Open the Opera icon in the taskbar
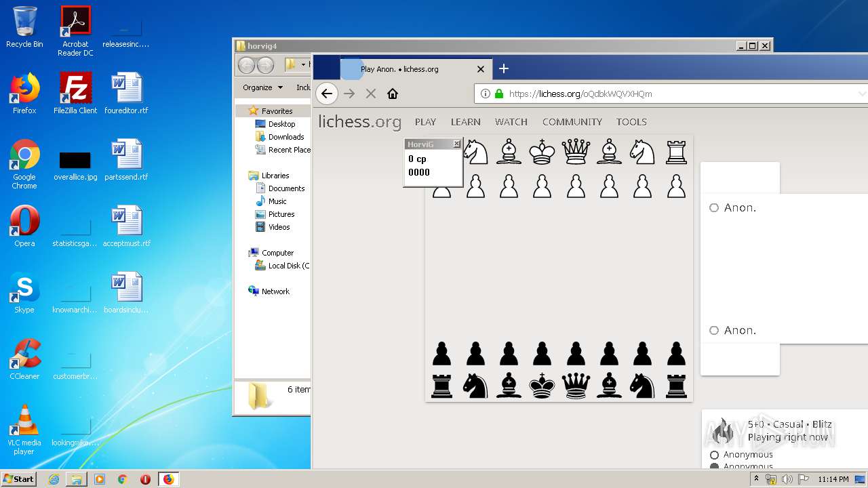The image size is (868, 488). pyautogui.click(x=145, y=479)
